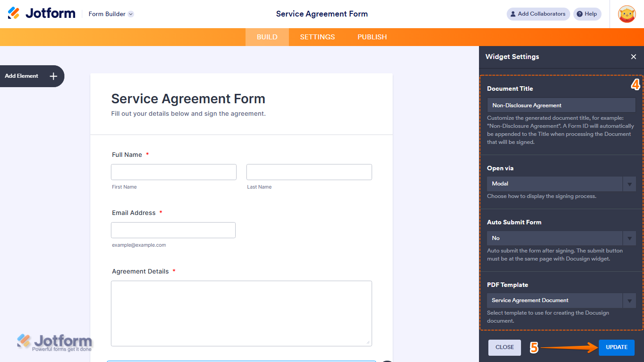The height and width of the screenshot is (362, 644).
Task: Click the Jotform logo in the header
Action: pos(41,13)
